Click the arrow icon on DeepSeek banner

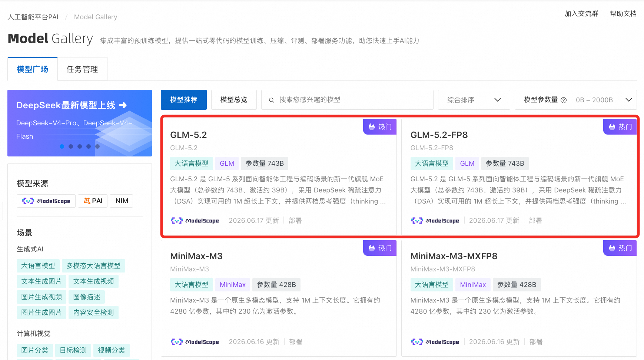tap(123, 105)
